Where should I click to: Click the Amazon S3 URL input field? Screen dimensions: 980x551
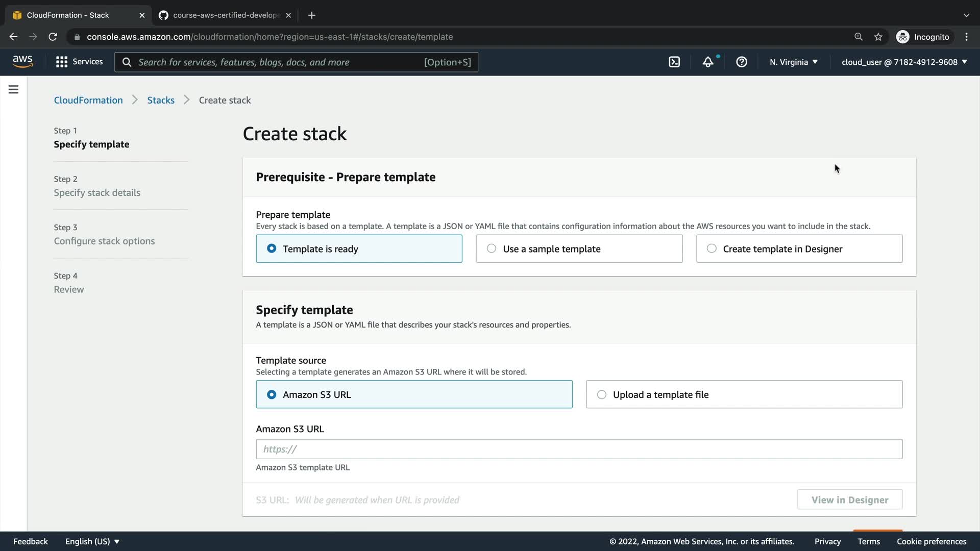click(579, 449)
